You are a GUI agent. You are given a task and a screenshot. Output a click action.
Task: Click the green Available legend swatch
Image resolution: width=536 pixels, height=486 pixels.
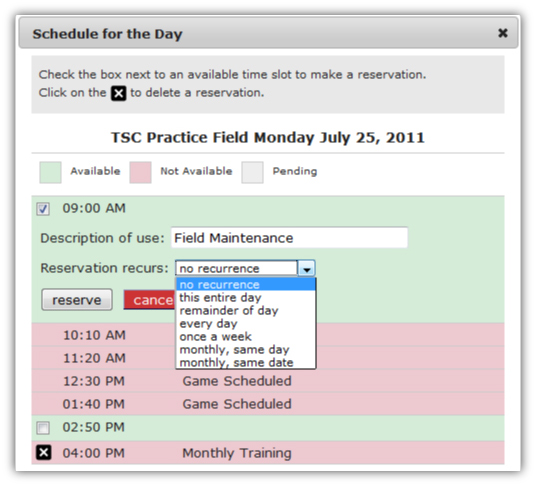pyautogui.click(x=51, y=172)
